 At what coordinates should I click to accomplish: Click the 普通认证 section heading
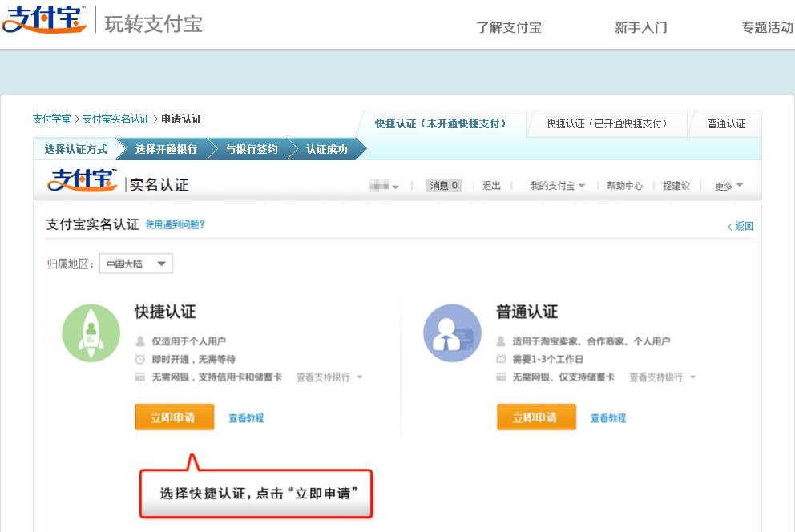527,312
